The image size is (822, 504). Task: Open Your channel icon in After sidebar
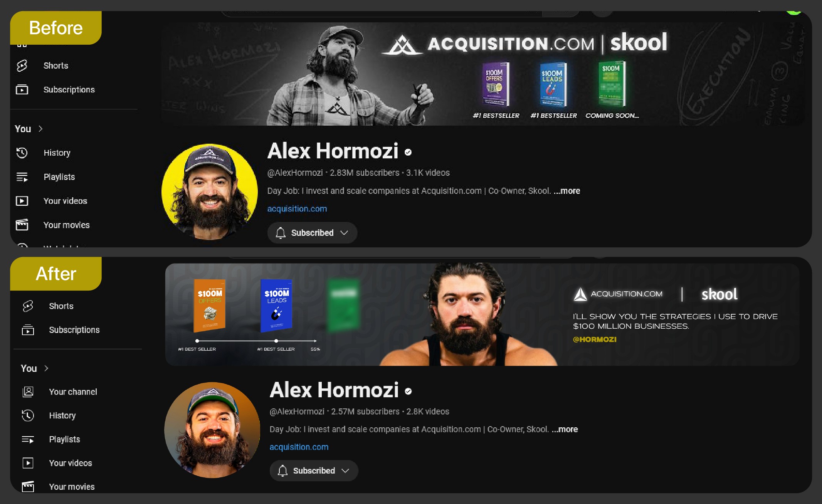point(28,391)
